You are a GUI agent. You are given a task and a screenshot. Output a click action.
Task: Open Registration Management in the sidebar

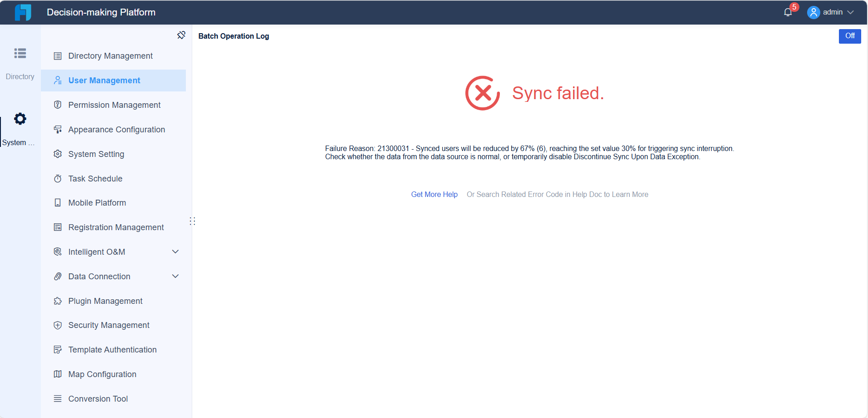click(116, 227)
